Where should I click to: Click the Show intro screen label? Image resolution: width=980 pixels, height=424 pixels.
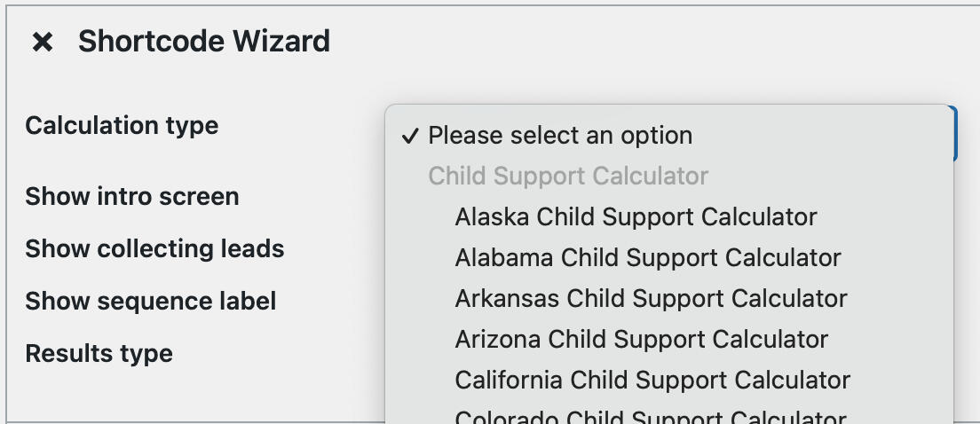pyautogui.click(x=132, y=196)
